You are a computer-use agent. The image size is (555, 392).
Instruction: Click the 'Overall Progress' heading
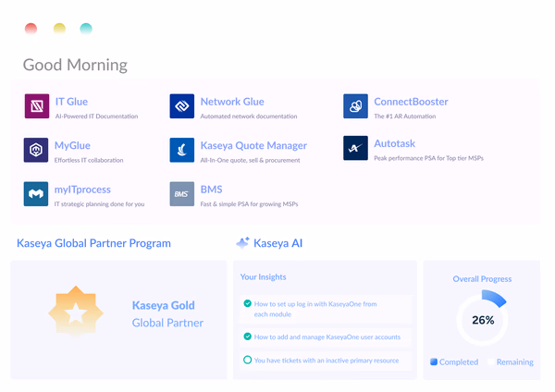[482, 279]
